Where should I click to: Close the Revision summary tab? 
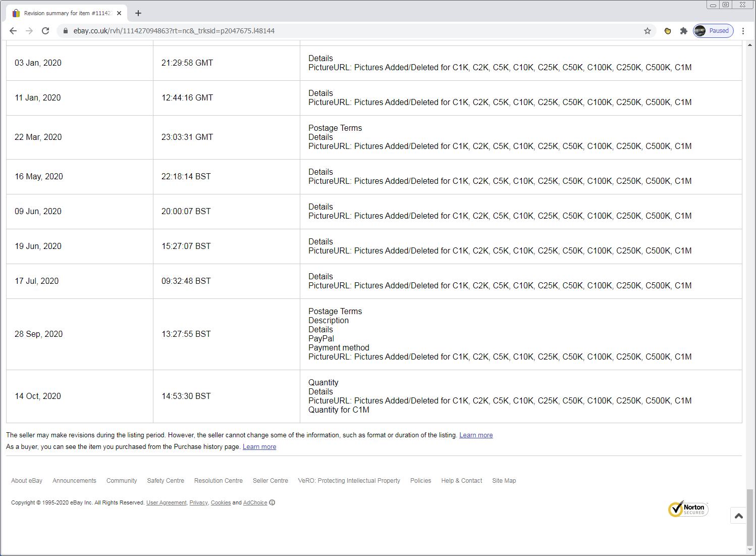point(119,13)
